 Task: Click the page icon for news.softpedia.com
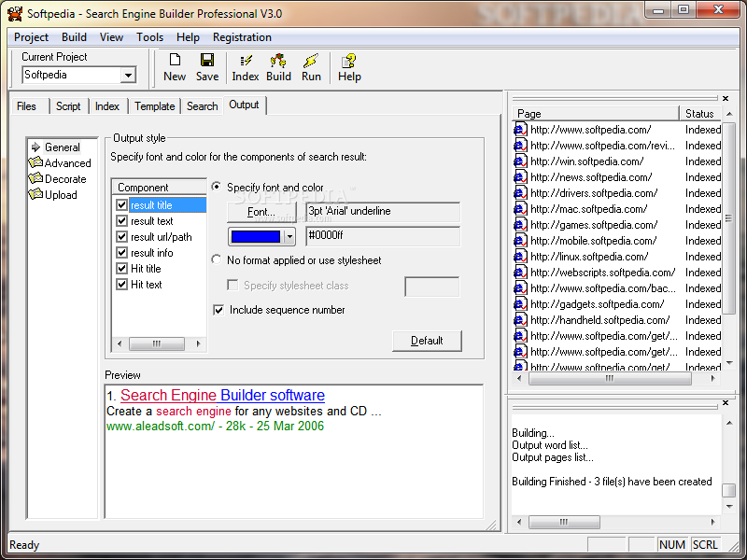click(x=520, y=177)
